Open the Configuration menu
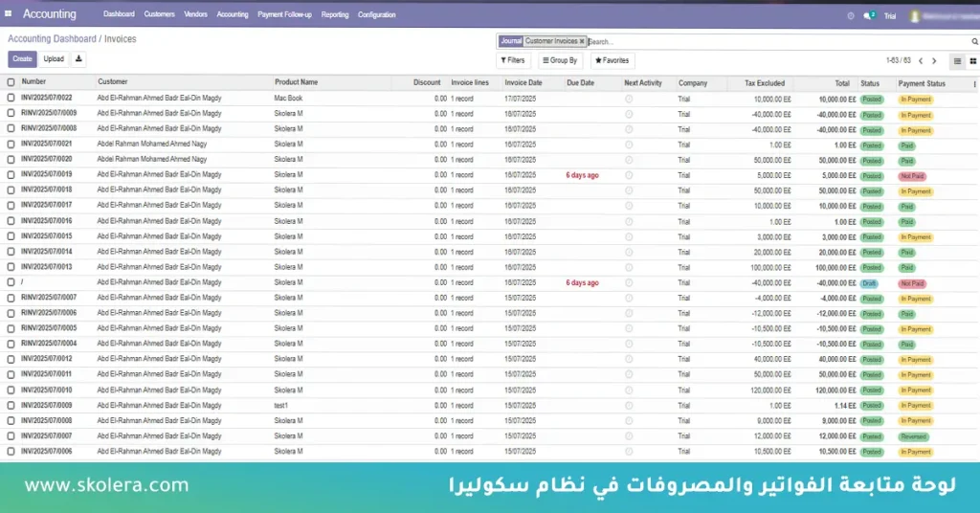This screenshot has width=980, height=513. tap(377, 14)
